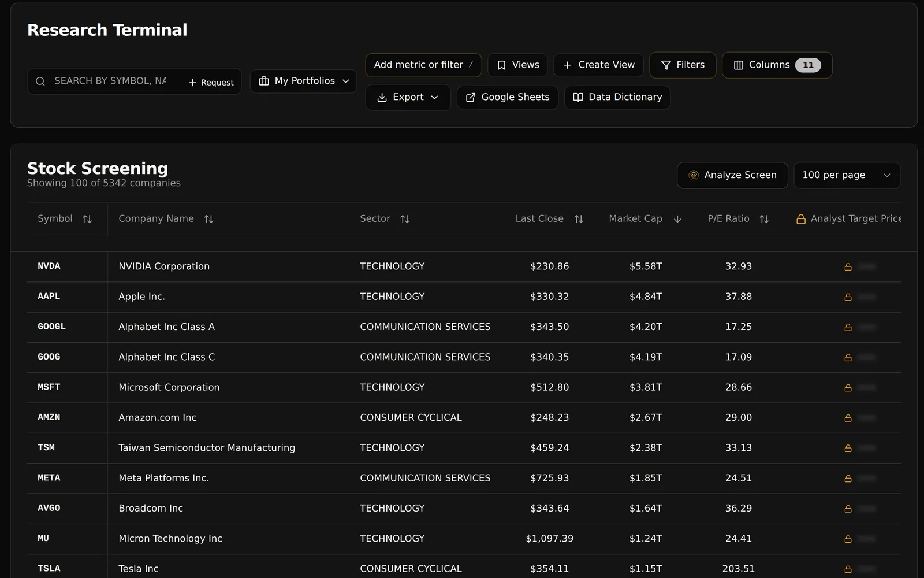
Task: Click the $1,097.39 last close value
Action: (x=549, y=539)
